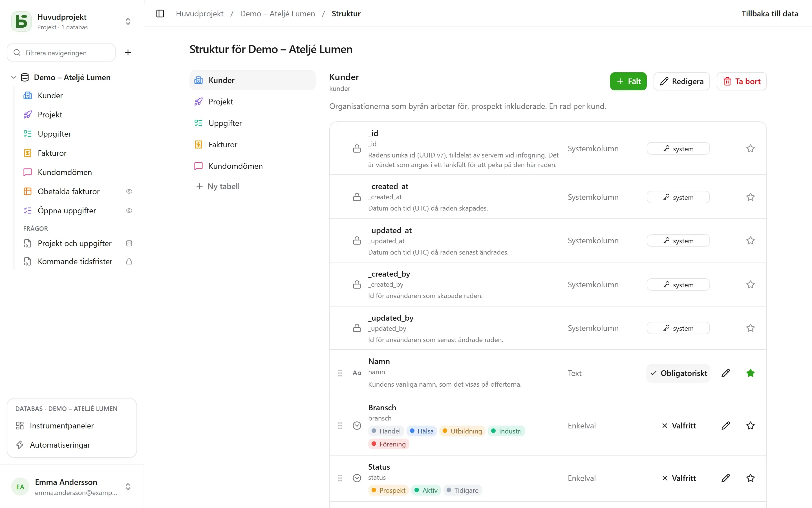
Task: Star the Status field
Action: pos(750,478)
